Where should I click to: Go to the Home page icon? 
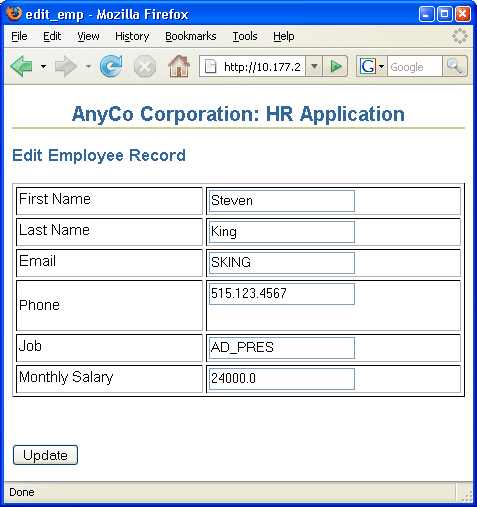pyautogui.click(x=179, y=66)
